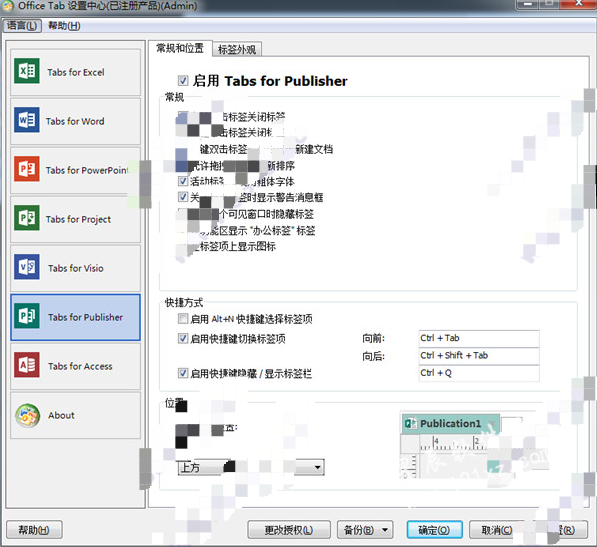Screen dimensions: 597x547
Task: Open the 上方 position dropdown
Action: coord(251,467)
